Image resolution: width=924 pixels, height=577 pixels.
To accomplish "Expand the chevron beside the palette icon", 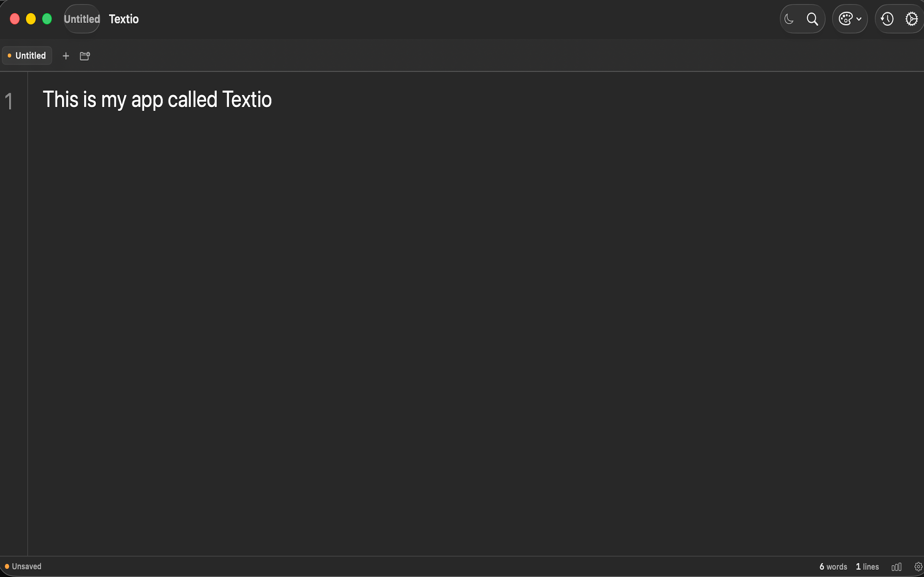I will (859, 19).
